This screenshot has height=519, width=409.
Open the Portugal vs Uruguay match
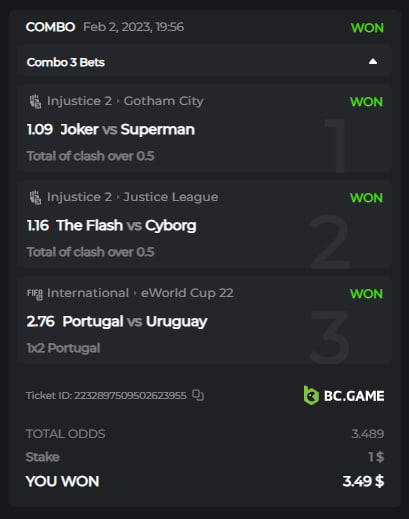click(x=135, y=322)
